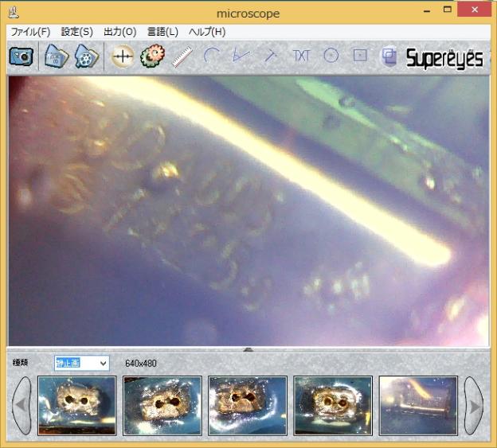Select the first thumbnail in the strip
The height and width of the screenshot is (448, 497).
coord(76,406)
